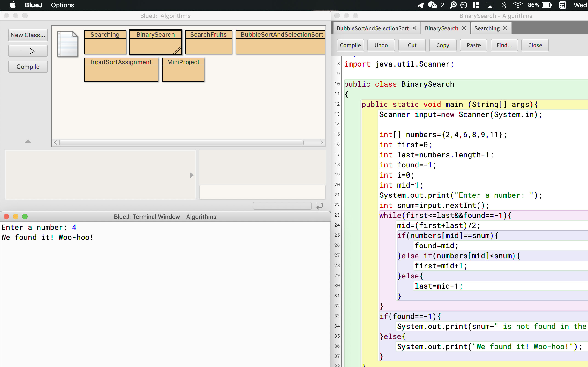This screenshot has height=367, width=588.
Task: Close the Searching editor tab
Action: (x=505, y=28)
